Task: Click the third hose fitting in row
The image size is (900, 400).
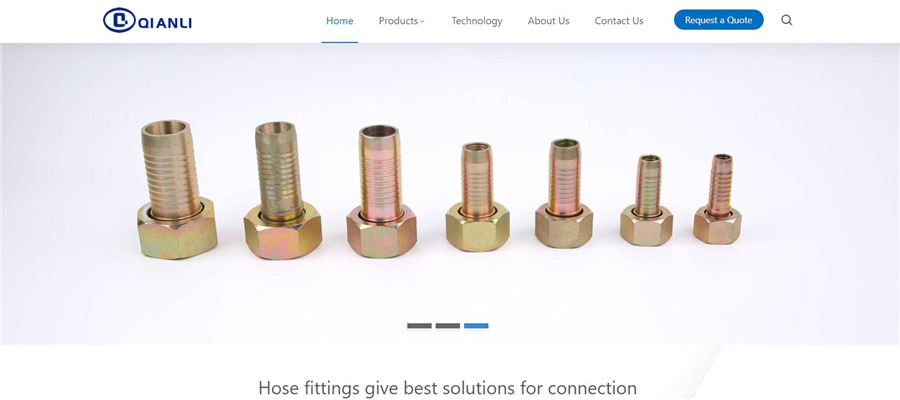Action: pos(381,191)
